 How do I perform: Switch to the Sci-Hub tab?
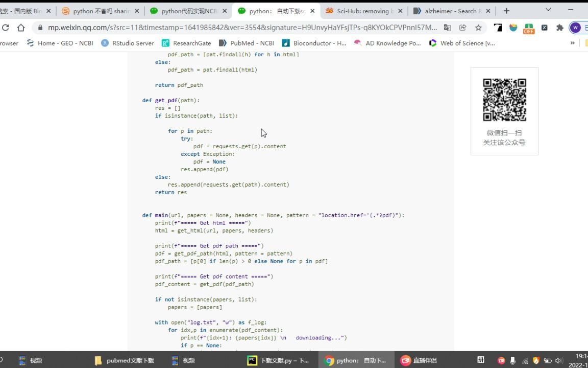point(366,10)
